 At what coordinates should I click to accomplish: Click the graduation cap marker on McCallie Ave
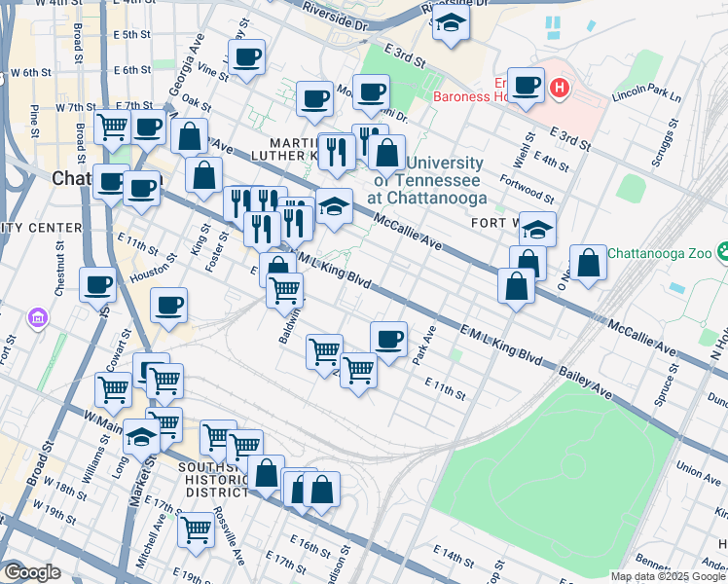[334, 206]
